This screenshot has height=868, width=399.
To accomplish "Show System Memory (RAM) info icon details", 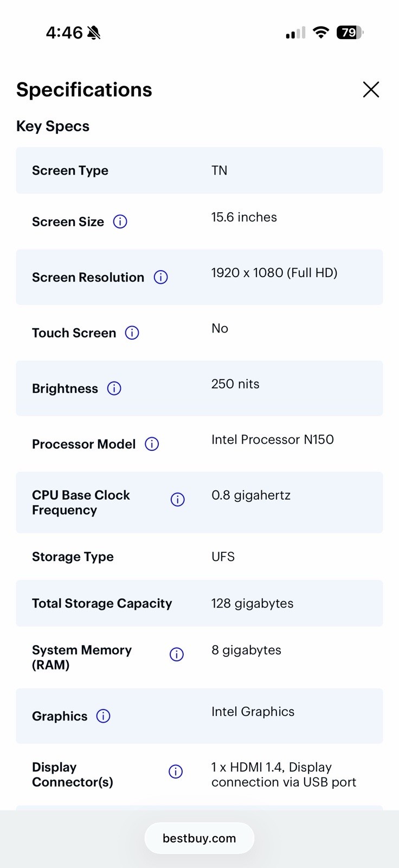I will [x=177, y=654].
